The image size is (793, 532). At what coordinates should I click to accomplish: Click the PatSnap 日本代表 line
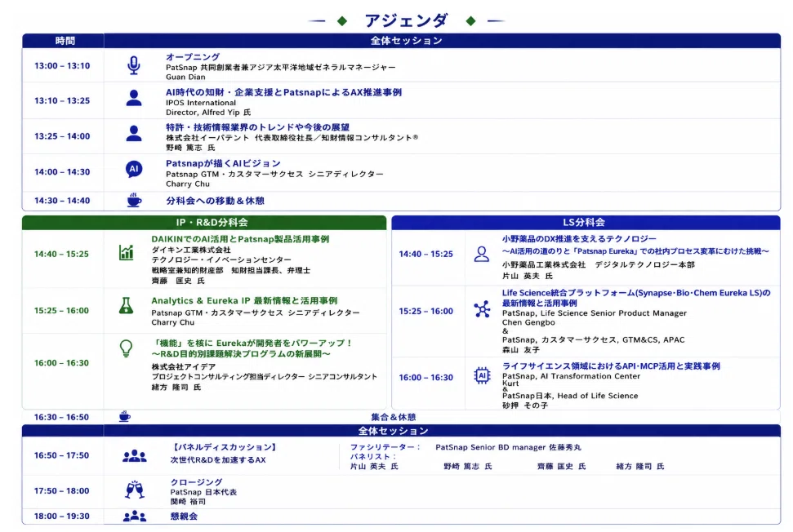point(203,491)
